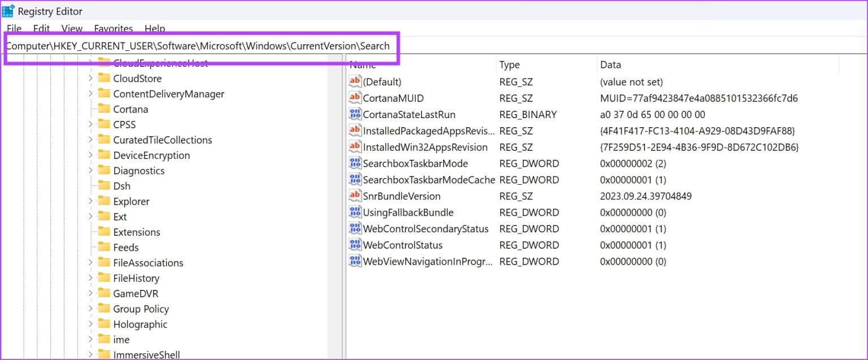Click the data value "2023.09.24.39704849"
This screenshot has height=360, width=868.
(x=646, y=197)
